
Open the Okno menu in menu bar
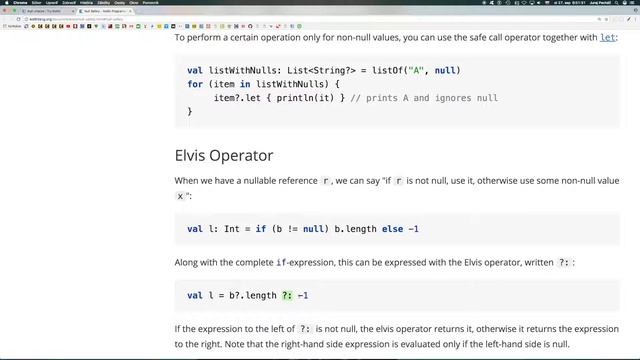(x=133, y=2)
